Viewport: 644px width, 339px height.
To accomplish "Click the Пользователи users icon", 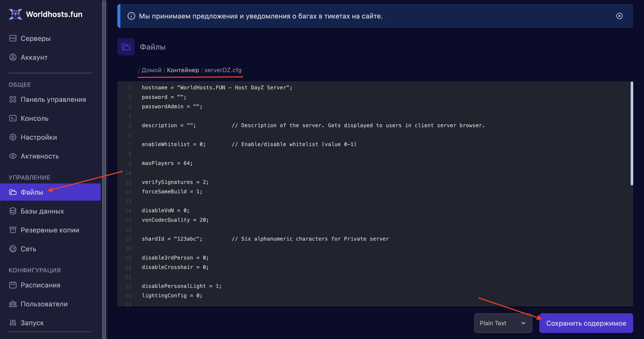I will tap(13, 304).
